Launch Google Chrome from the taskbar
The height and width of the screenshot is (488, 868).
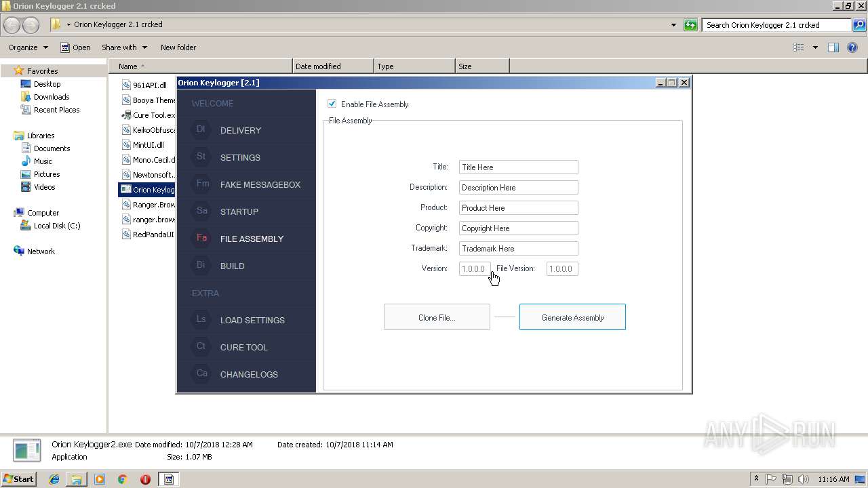tap(122, 479)
